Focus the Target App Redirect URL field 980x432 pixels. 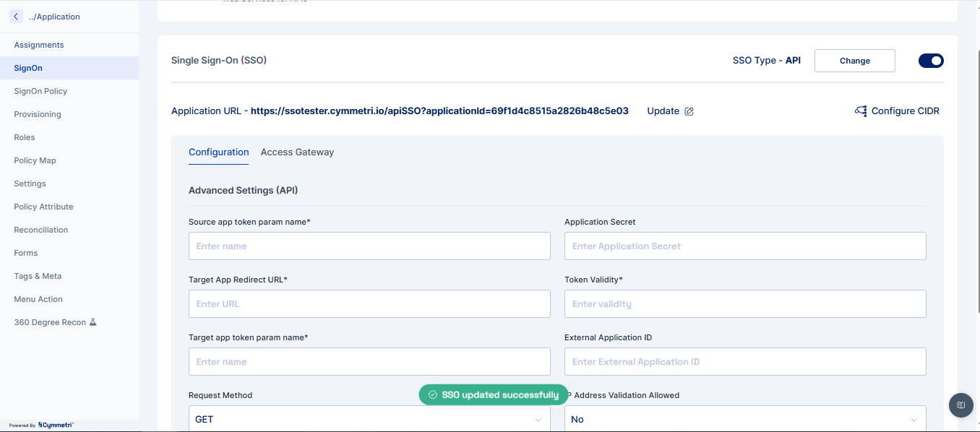pyautogui.click(x=369, y=303)
